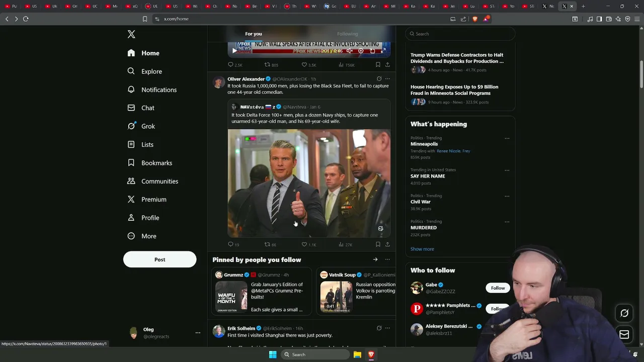Repost Oliver Alexander's post with 66 reposts
This screenshot has height=362, width=644.
[271, 244]
